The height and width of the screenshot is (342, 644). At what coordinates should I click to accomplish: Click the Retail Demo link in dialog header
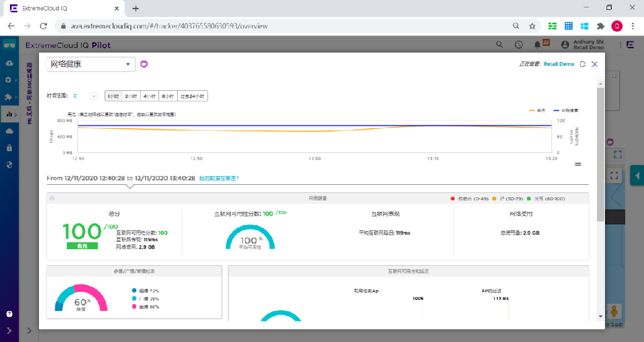point(559,64)
